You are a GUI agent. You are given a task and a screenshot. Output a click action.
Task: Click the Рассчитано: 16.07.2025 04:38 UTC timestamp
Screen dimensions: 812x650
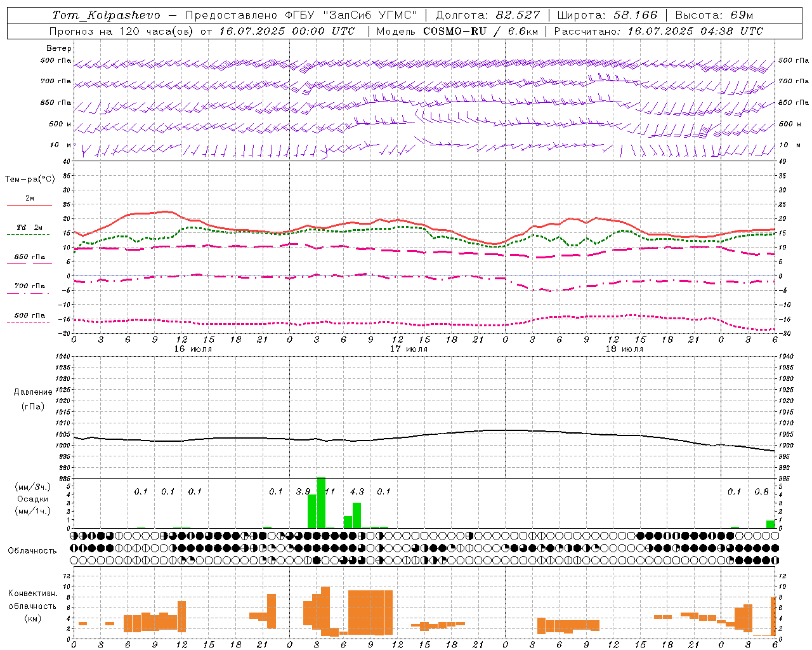658,31
